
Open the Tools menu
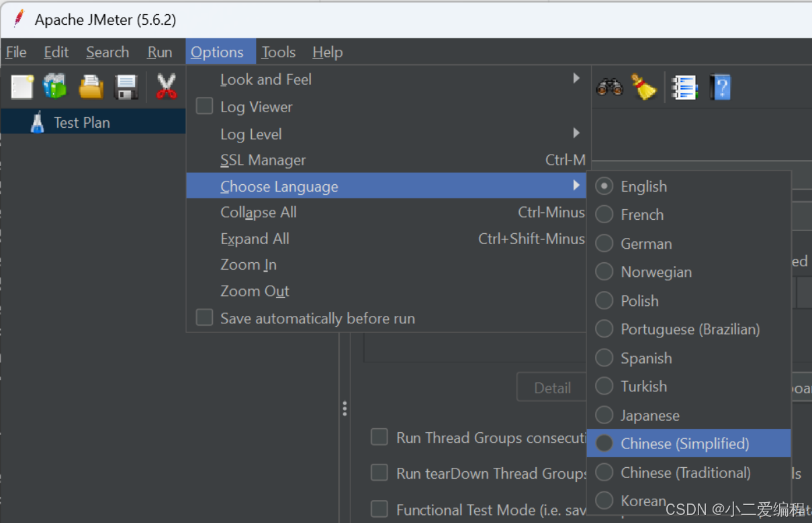point(279,52)
